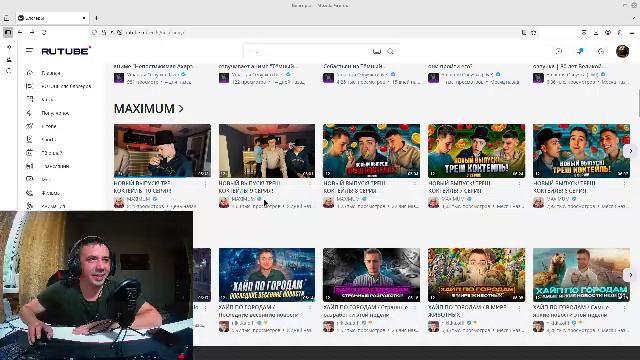Image resolution: width=640 pixels, height=360 pixels.
Task: Click the browser forward arrow
Action: tap(32, 32)
